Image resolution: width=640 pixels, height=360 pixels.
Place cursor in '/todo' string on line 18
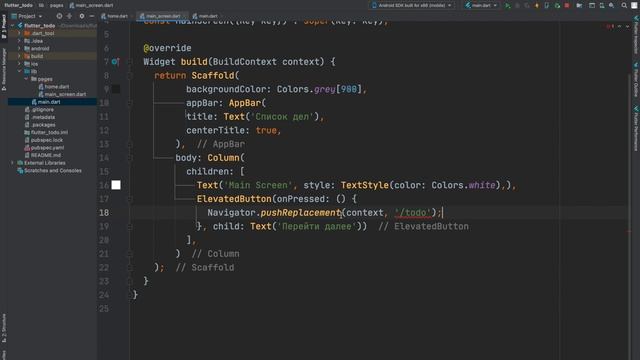coord(413,213)
